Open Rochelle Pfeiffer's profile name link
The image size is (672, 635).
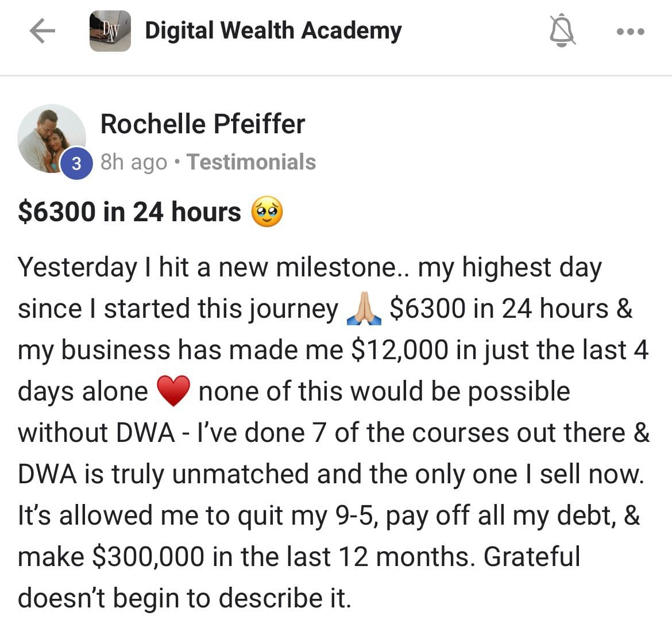[202, 124]
